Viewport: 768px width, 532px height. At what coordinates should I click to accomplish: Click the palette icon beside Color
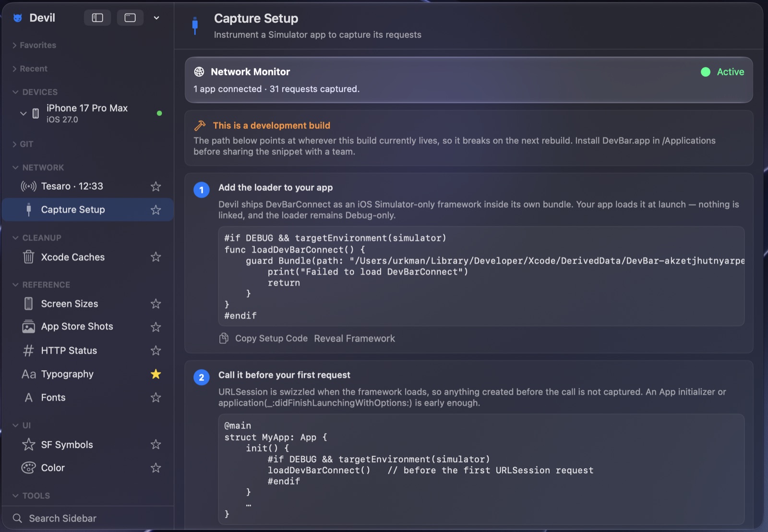pos(28,468)
